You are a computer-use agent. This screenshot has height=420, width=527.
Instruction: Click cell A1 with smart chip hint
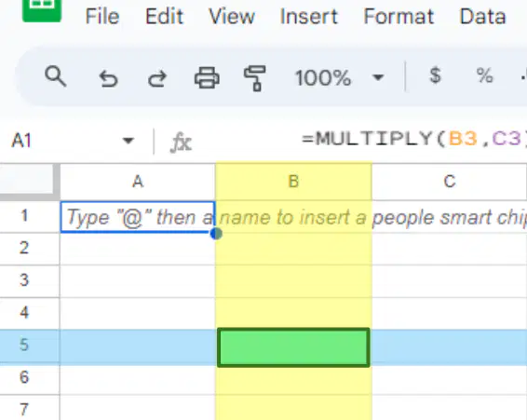coord(138,217)
